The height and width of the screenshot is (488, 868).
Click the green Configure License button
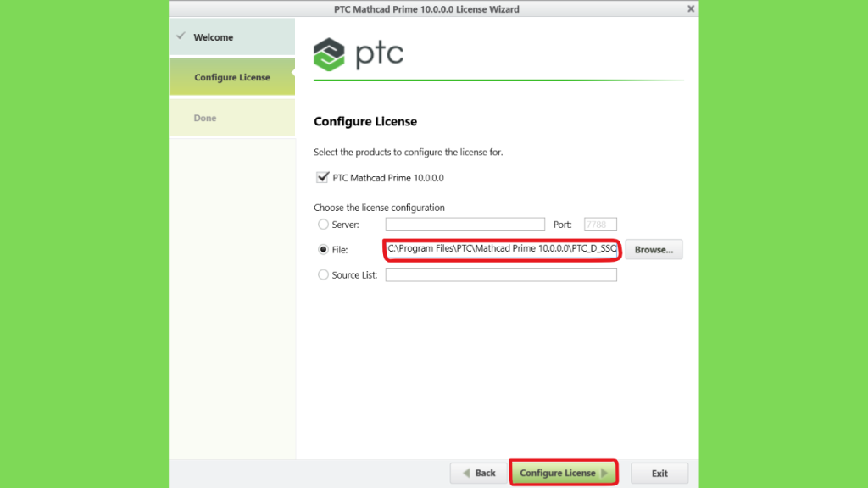coord(564,473)
